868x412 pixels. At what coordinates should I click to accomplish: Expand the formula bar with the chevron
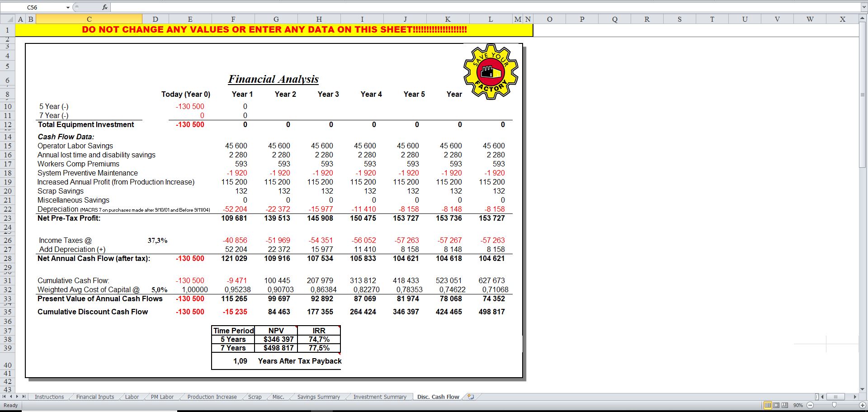[864, 7]
